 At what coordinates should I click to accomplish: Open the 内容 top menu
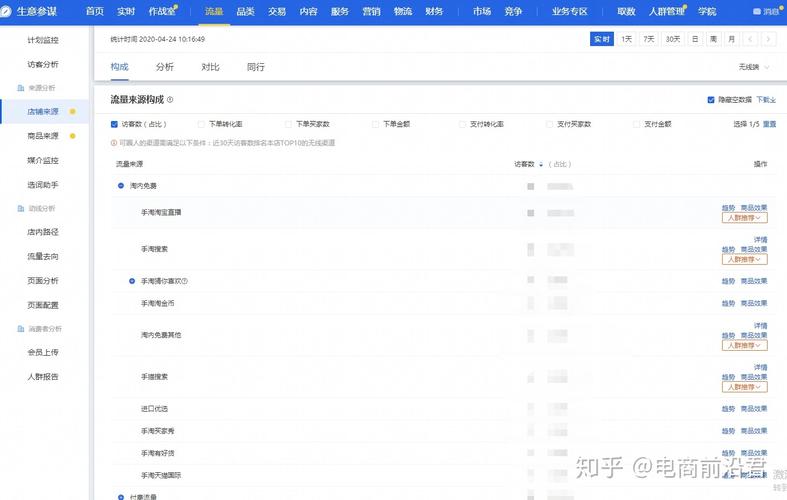[308, 12]
